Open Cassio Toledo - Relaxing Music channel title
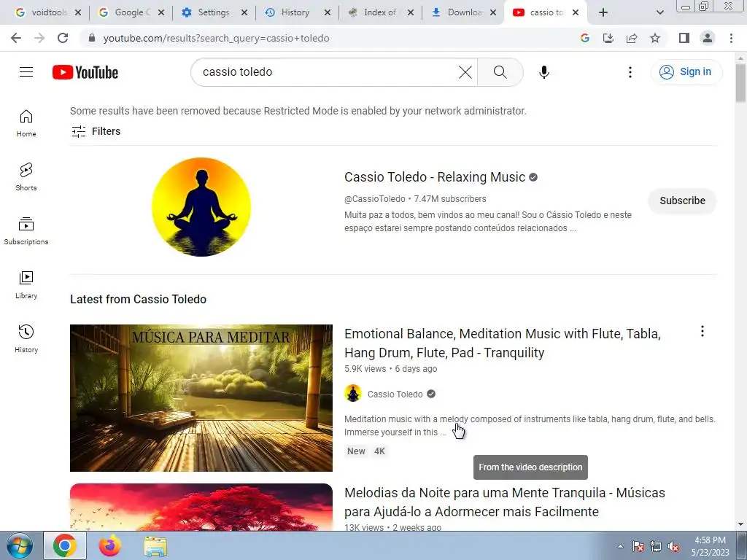Viewport: 747px width, 560px height. (x=435, y=177)
